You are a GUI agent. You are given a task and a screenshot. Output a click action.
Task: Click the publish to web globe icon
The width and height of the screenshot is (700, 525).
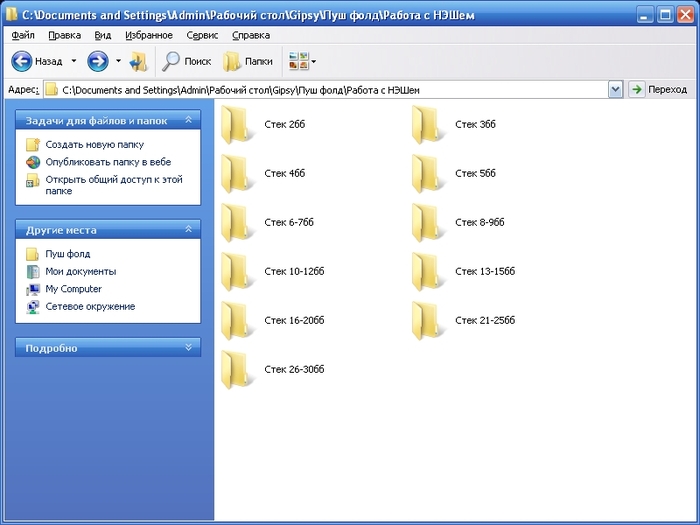(33, 162)
